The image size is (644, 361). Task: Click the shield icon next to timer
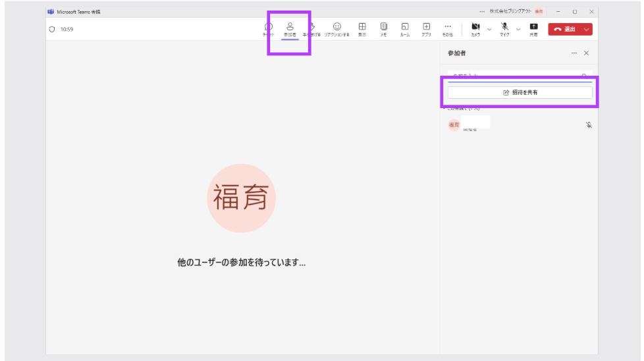point(52,29)
